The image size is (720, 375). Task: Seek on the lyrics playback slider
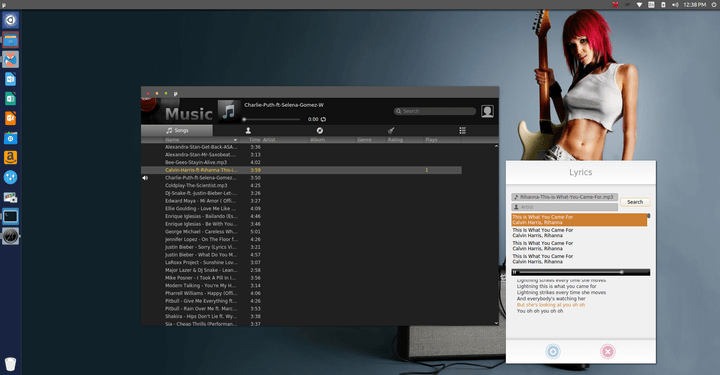click(x=583, y=272)
